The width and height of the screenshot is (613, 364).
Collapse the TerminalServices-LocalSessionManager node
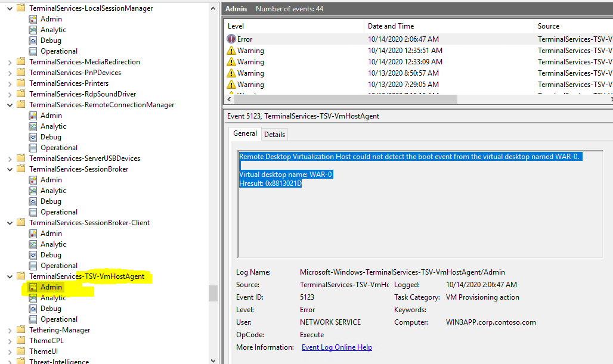click(x=10, y=8)
